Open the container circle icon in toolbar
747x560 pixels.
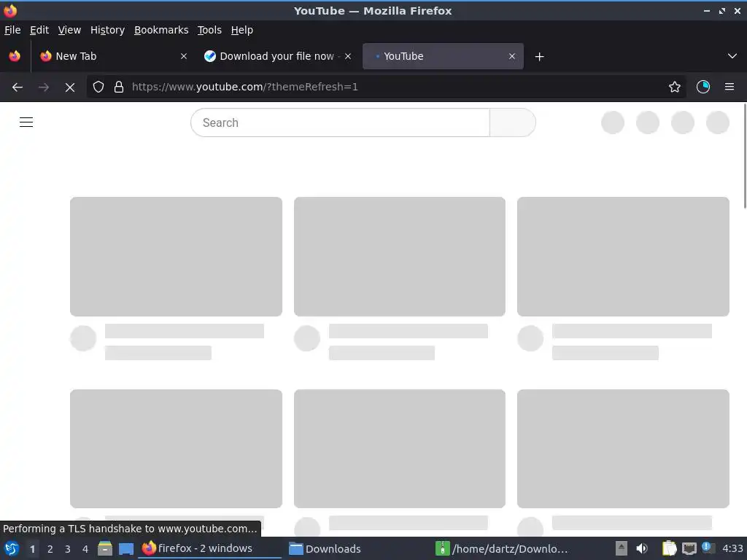(x=703, y=87)
